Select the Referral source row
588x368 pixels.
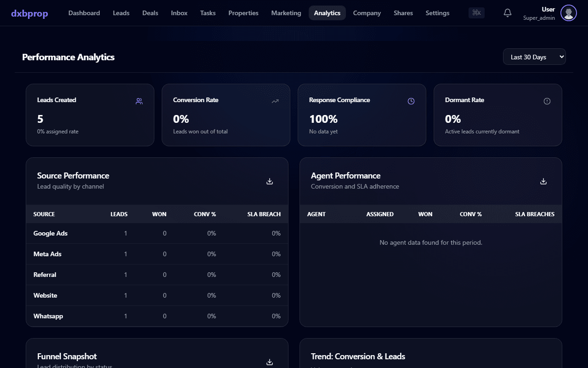(157, 275)
